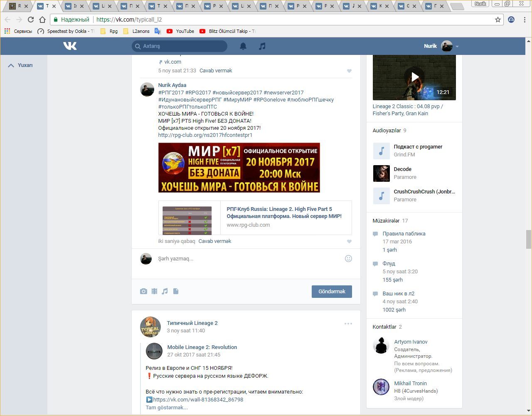Screen dimensions: 532x416
Task: Click the Chrome extension icon beside the star
Action: coord(511,20)
